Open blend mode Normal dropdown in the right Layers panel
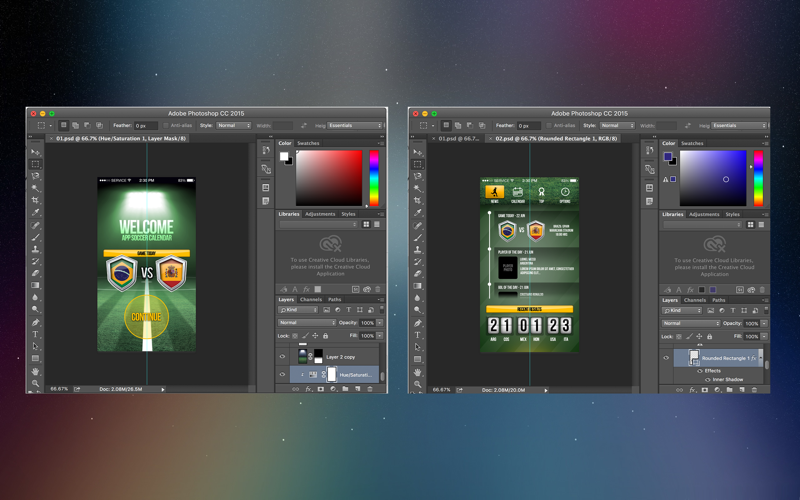 point(691,323)
